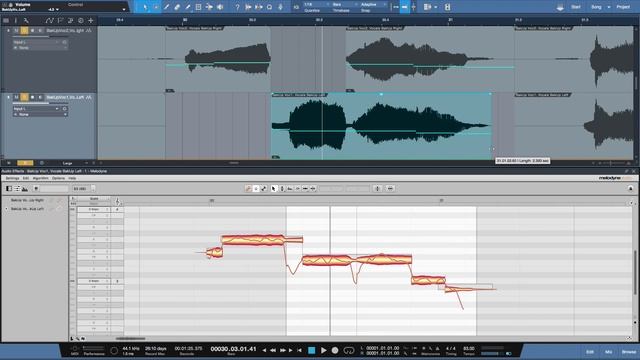This screenshot has width=640, height=360.
Task: Click Melodyne vertical scrollbar on right
Action: click(635, 272)
